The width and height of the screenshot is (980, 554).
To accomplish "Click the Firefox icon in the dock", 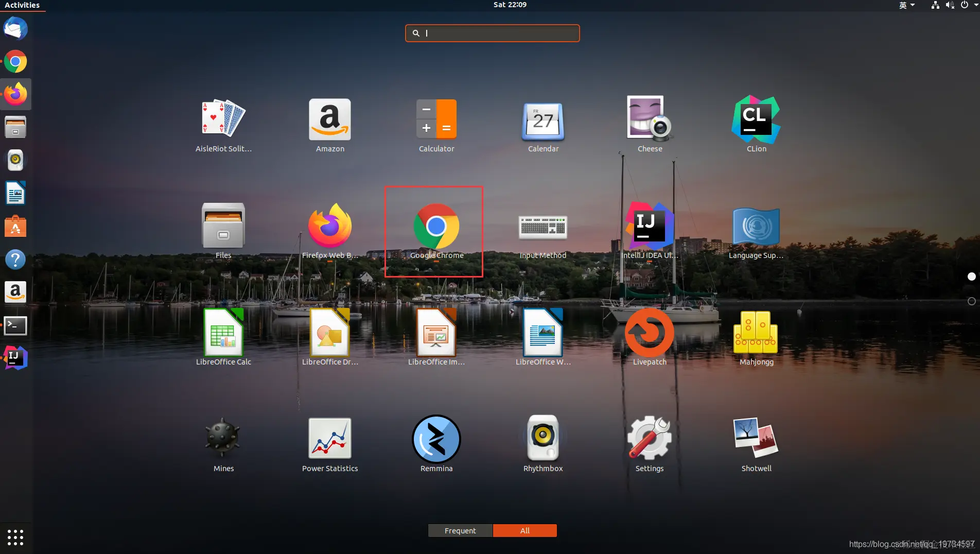I will click(15, 94).
